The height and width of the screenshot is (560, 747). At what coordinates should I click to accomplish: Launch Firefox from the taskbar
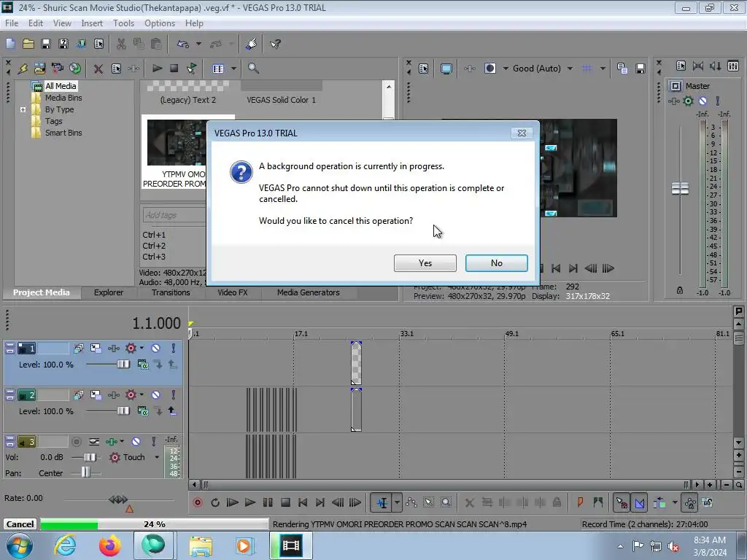coord(109,545)
